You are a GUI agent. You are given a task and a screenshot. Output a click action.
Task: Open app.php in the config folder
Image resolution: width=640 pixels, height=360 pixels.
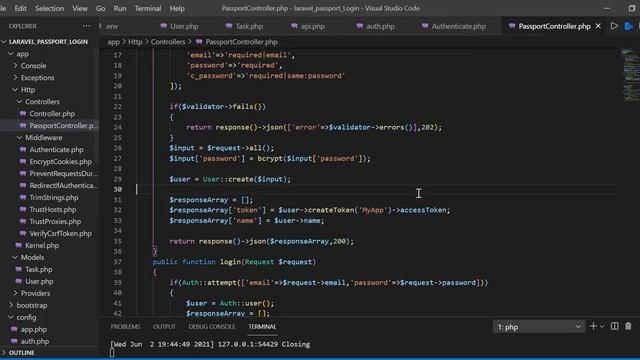tap(33, 329)
